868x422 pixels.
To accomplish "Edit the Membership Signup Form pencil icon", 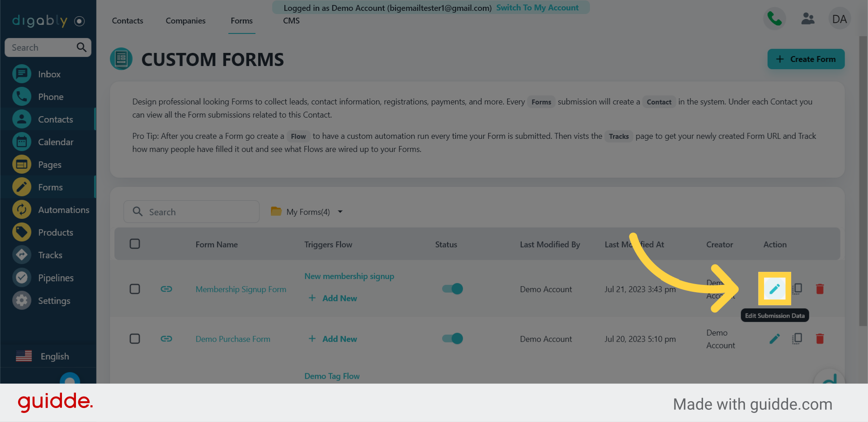I will tap(774, 289).
